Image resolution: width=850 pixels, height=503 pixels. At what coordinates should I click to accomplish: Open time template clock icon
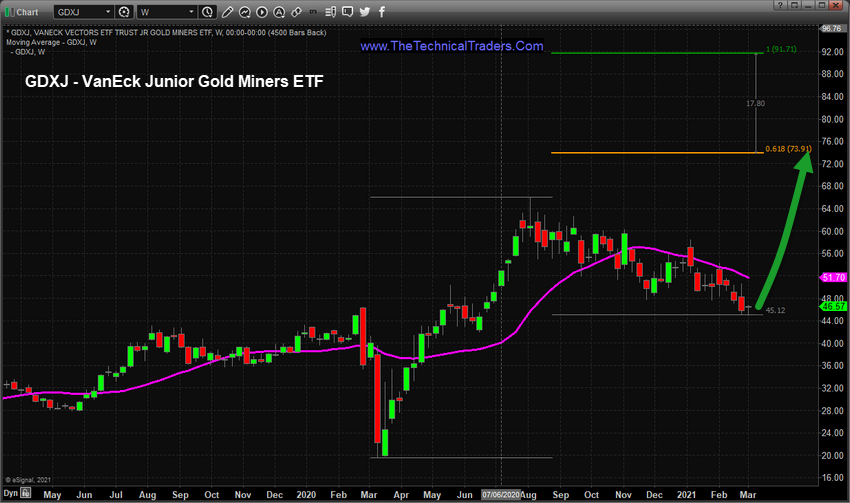click(x=207, y=12)
